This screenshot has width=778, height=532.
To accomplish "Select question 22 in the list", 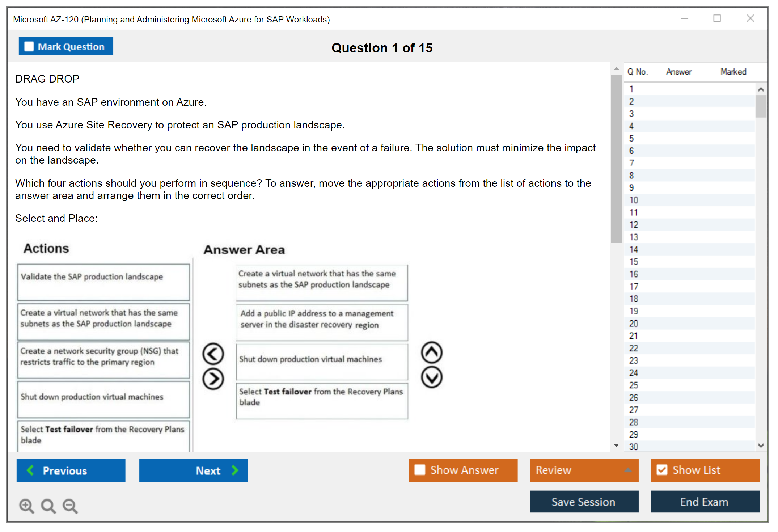I will [x=634, y=348].
